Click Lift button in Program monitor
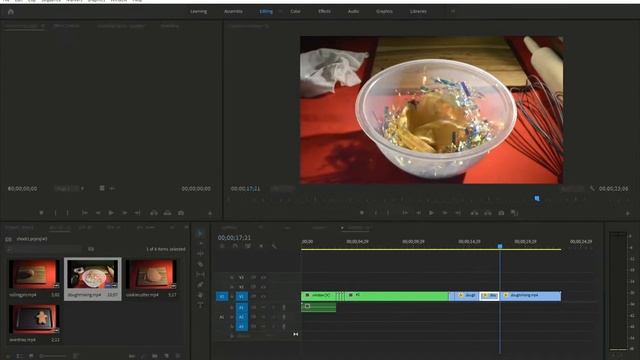The image size is (640, 360). coord(474,213)
